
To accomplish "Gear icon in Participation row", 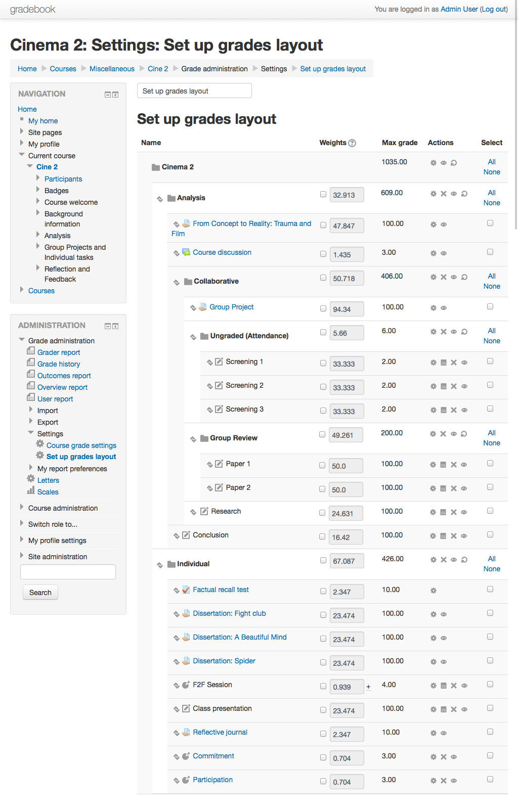I will pyautogui.click(x=433, y=781).
